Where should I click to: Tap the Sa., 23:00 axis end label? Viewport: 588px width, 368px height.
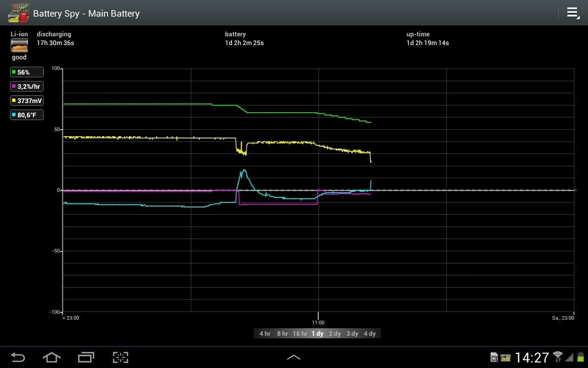563,318
